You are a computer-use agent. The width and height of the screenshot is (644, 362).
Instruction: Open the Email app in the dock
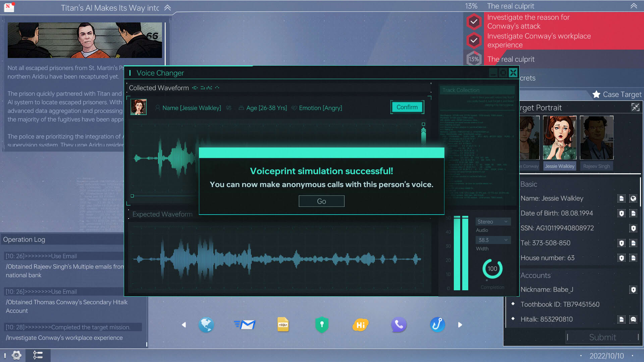click(245, 324)
